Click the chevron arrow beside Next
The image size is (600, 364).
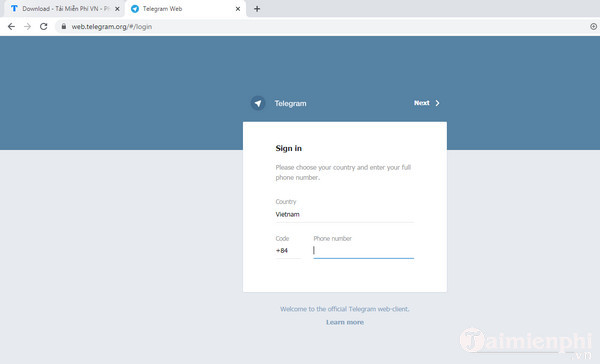[x=437, y=103]
